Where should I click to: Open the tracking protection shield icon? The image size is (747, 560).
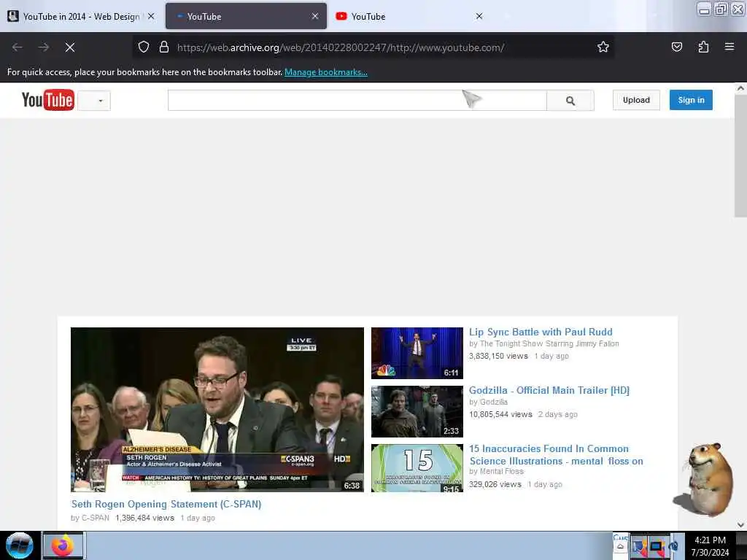[144, 47]
